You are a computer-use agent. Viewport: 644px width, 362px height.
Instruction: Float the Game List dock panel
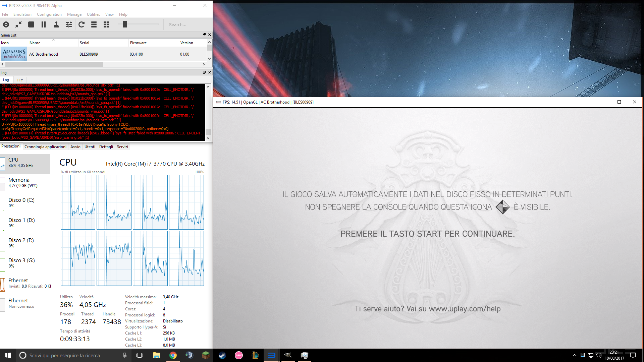click(x=204, y=35)
